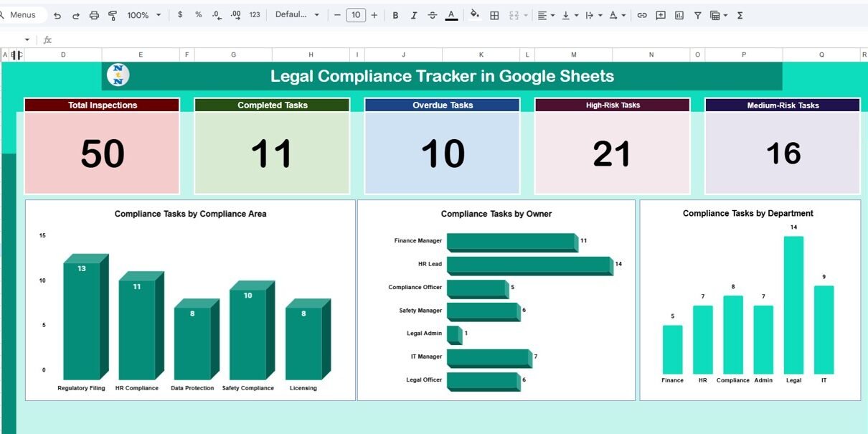Toggle bold formatting
The image size is (868, 434).
[395, 15]
